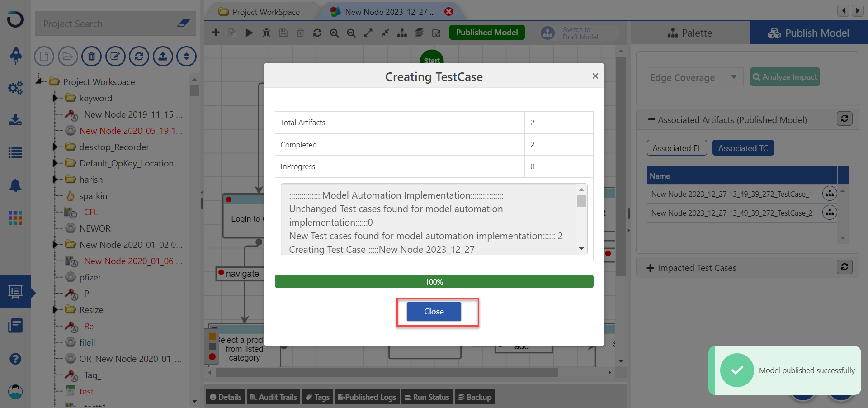Click the hierarchy layout icon in toolbar
This screenshot has width=868, height=408.
coord(402,33)
